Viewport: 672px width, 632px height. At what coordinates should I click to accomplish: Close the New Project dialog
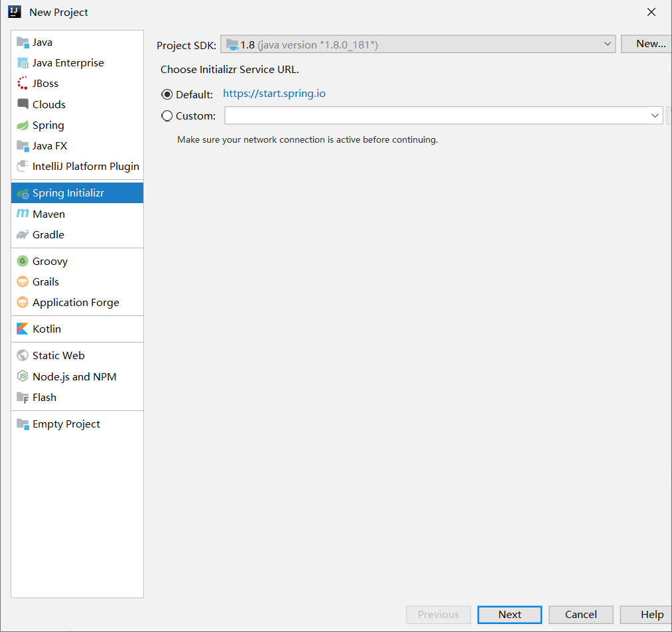[x=651, y=12]
